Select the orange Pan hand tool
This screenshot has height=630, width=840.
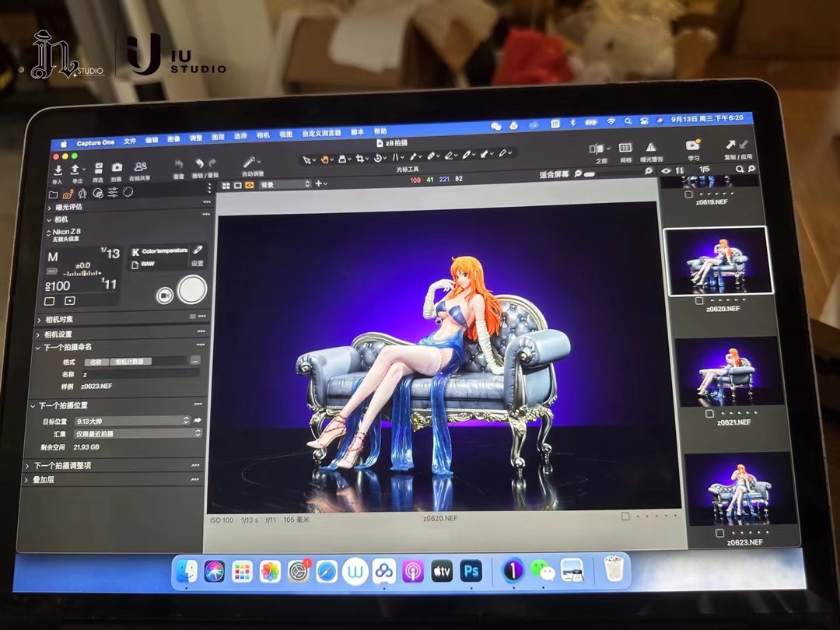(x=324, y=159)
